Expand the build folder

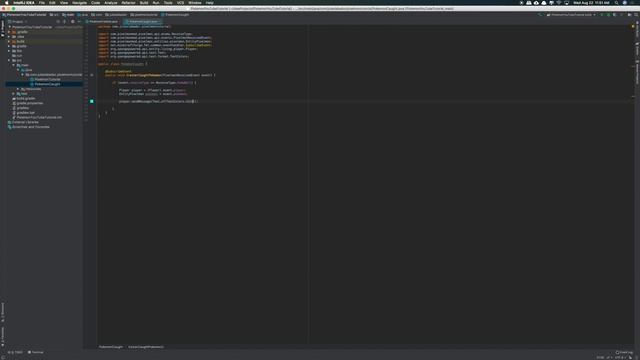9,41
